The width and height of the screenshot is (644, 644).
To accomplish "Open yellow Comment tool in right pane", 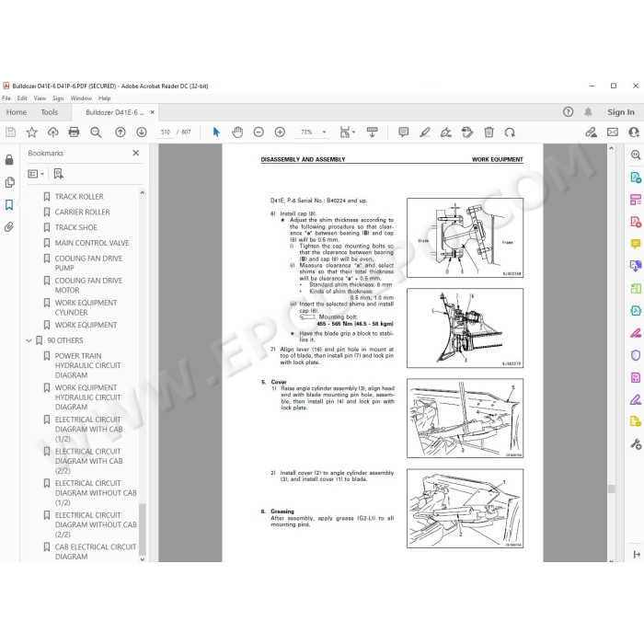I will tap(636, 244).
